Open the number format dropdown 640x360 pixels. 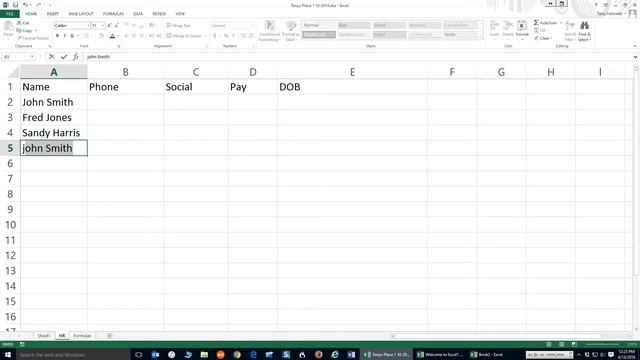253,25
